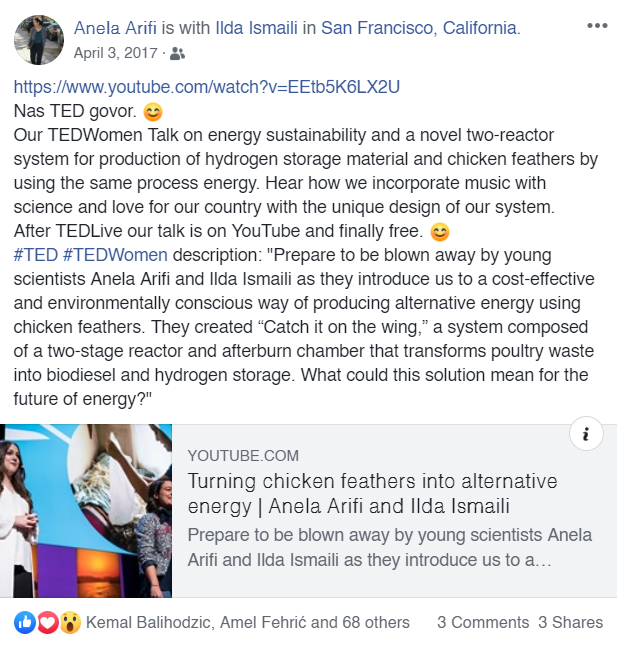This screenshot has width=617, height=647.
Task: Click the April 3, 2017 post timestamp
Action: pos(116,53)
